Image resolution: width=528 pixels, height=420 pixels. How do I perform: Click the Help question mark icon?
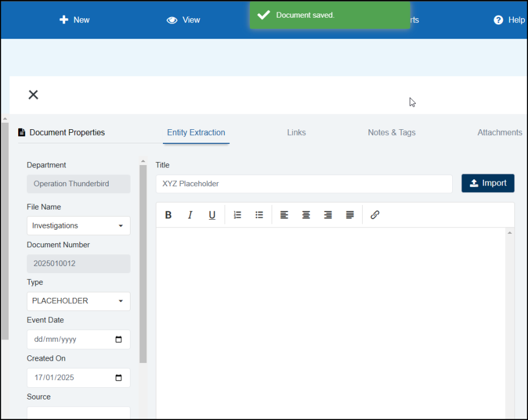[x=498, y=20]
